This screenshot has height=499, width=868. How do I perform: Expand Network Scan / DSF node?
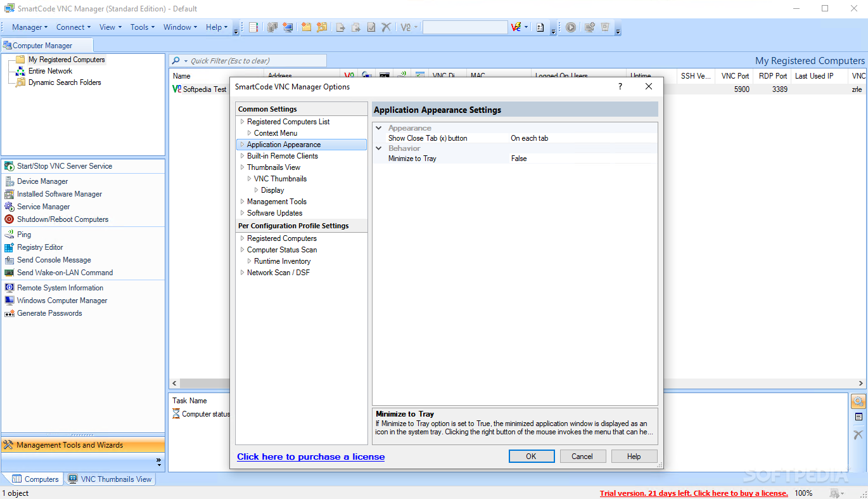click(242, 273)
